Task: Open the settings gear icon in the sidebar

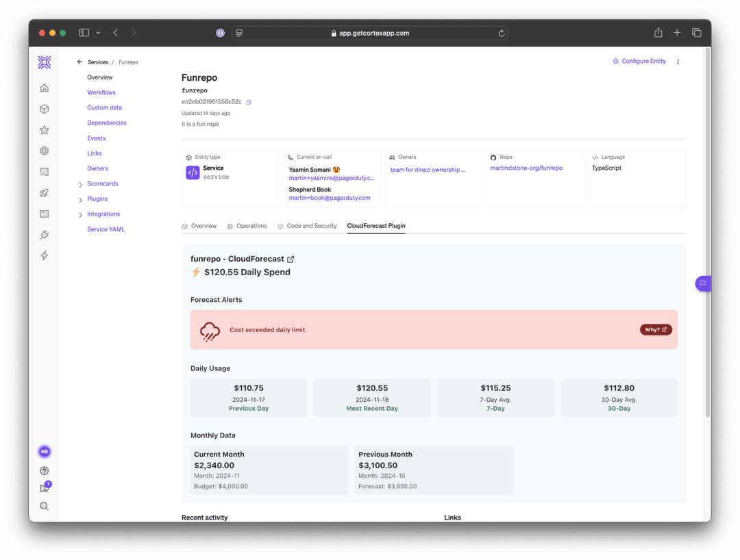Action: point(44,151)
